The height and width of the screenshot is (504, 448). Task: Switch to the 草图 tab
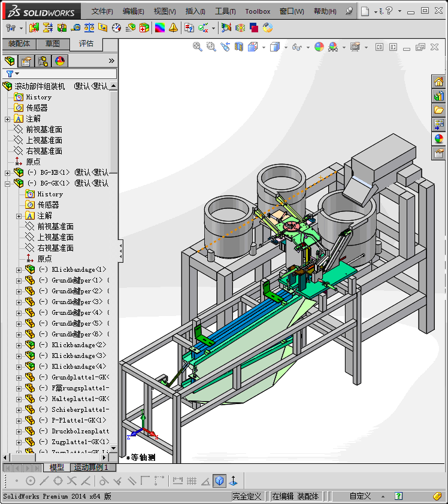(53, 44)
